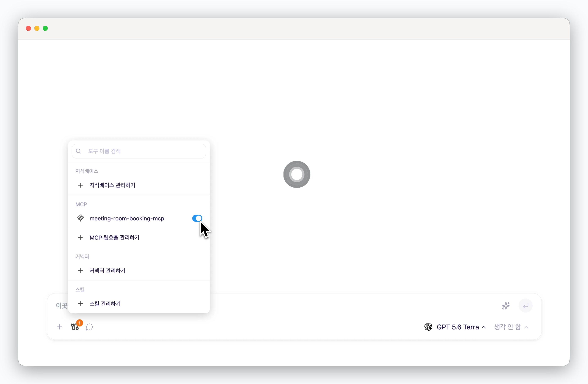Click the green fullscreen window button
This screenshot has height=384, width=588.
click(45, 28)
